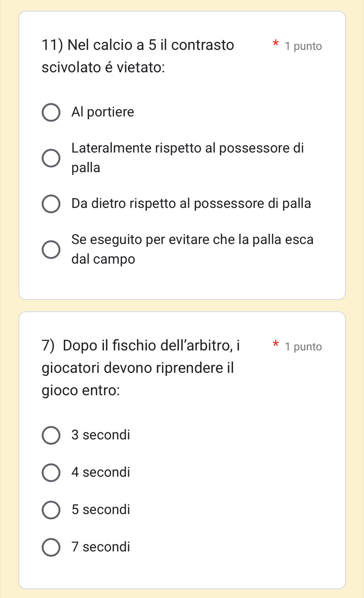
Task: Click the 'Al portiere' answer text
Action: 103,112
